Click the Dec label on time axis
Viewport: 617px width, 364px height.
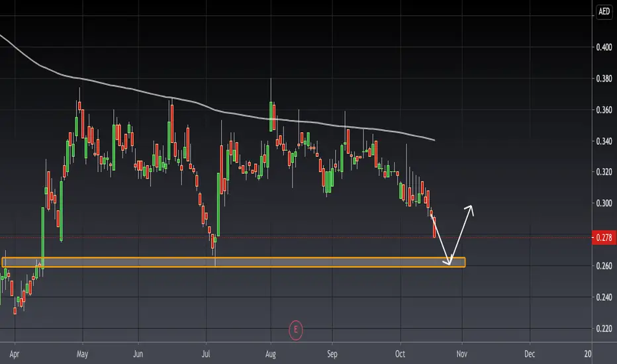coord(530,354)
